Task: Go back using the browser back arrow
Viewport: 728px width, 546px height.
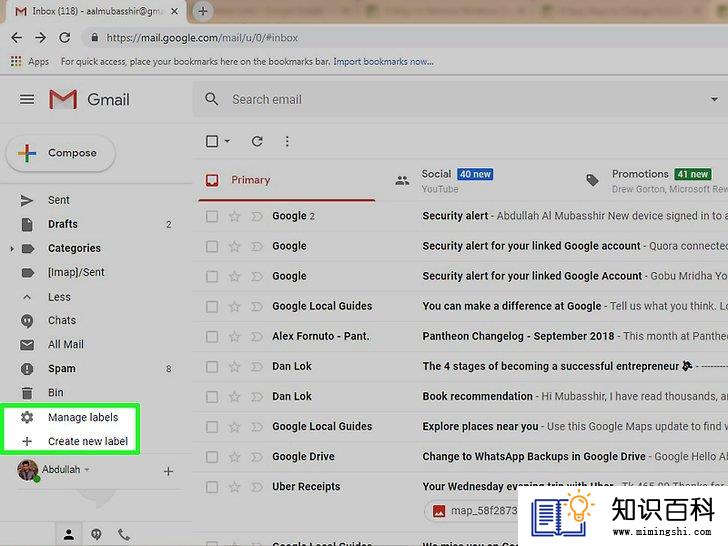Action: [17, 38]
